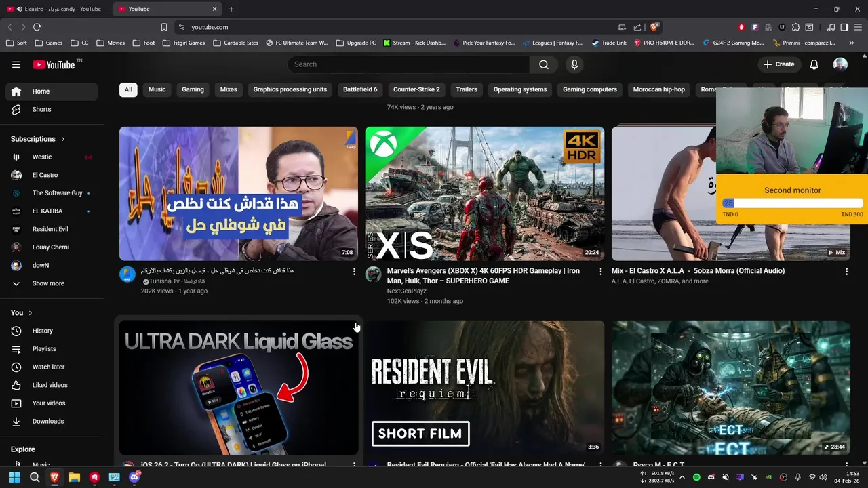Open Home in the sidebar
This screenshot has height=488, width=868.
click(52, 91)
